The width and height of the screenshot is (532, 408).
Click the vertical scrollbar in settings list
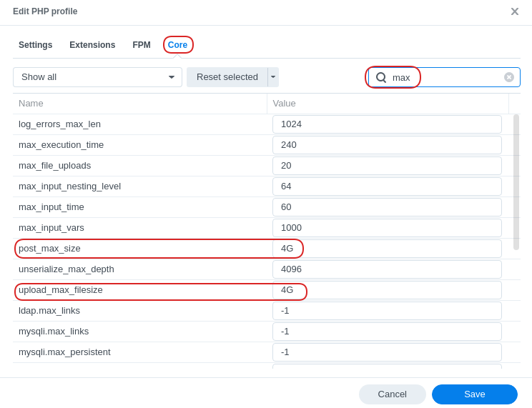[x=516, y=182]
